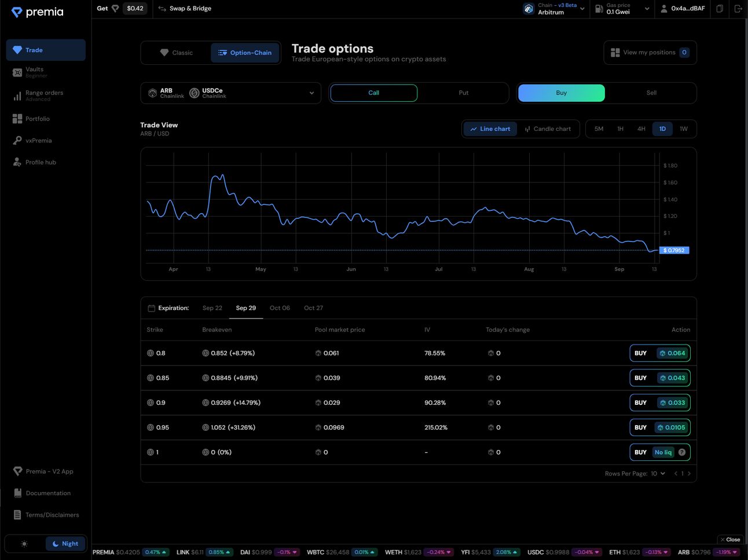Open the Premia V2 App icon

18,471
